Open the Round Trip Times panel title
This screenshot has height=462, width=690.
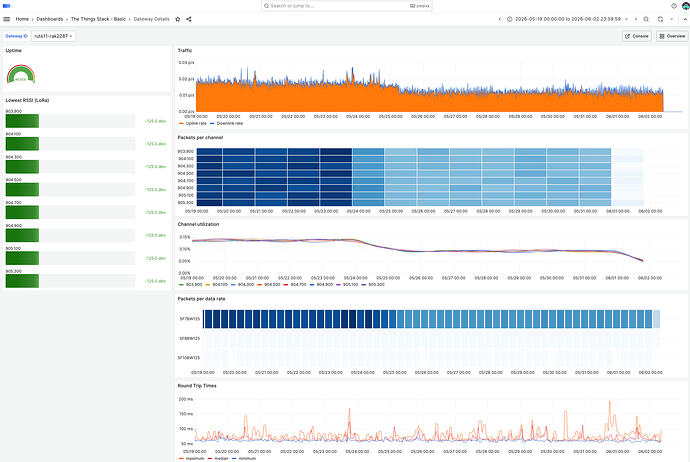pyautogui.click(x=197, y=385)
